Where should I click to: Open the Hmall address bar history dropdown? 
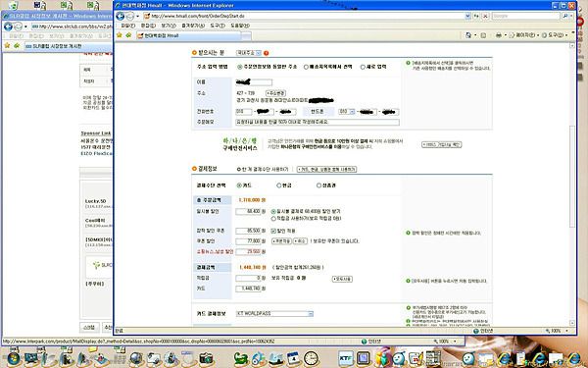[467, 16]
